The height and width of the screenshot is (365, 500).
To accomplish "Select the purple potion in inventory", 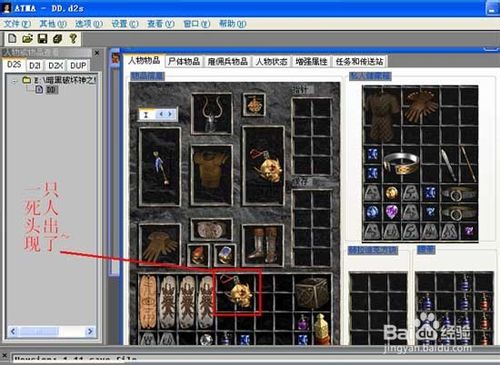I will [x=303, y=322].
